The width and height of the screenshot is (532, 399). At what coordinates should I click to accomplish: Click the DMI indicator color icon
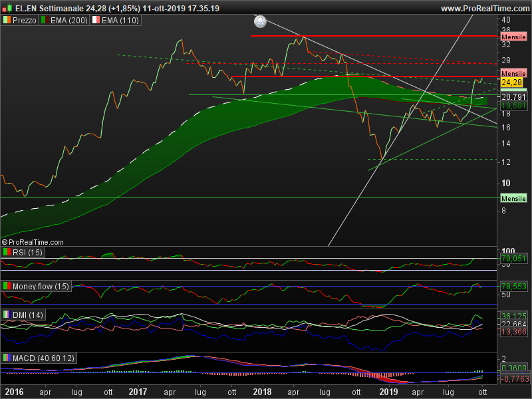pos(7,315)
